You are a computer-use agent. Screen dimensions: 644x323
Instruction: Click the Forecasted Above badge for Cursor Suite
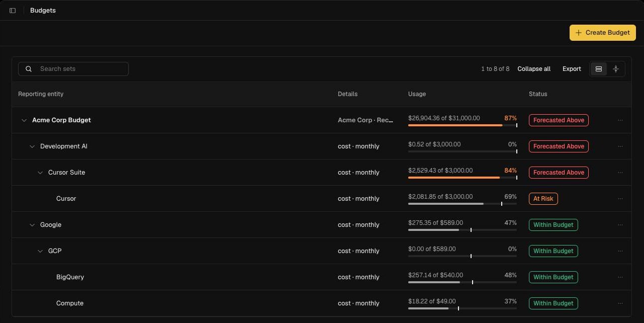tap(559, 173)
